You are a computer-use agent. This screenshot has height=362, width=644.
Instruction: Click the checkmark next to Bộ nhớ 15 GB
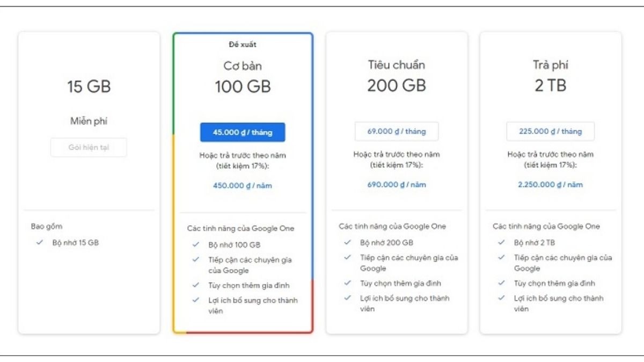pos(39,242)
